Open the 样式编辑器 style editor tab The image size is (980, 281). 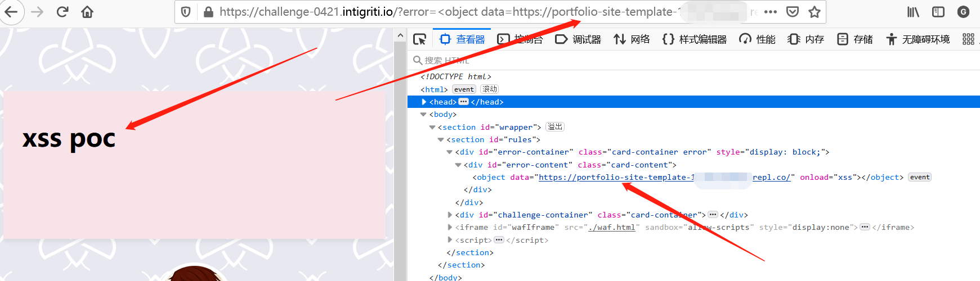click(695, 39)
